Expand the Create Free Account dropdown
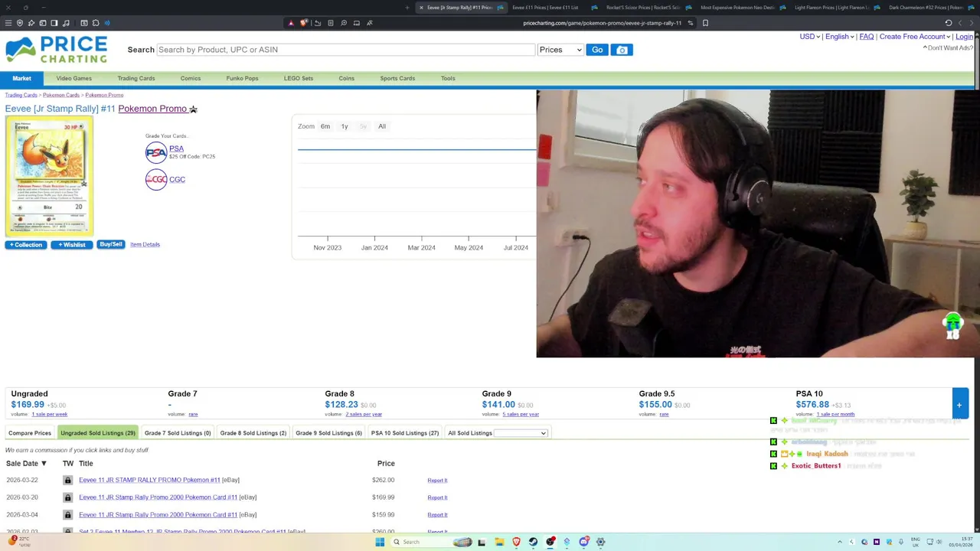This screenshot has height=551, width=980. (x=914, y=37)
